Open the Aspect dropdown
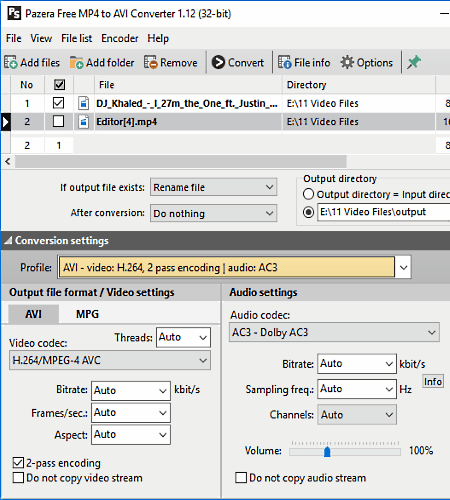Image resolution: width=450 pixels, height=500 pixels. coord(131,435)
